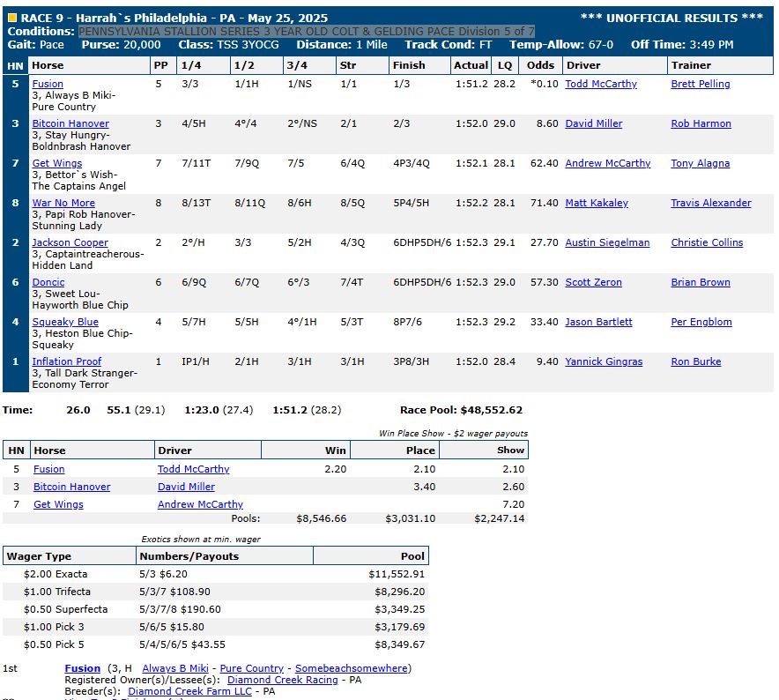This screenshot has width=779, height=700.
Task: Click the yellow square icon beside RACE 9
Action: (12, 19)
